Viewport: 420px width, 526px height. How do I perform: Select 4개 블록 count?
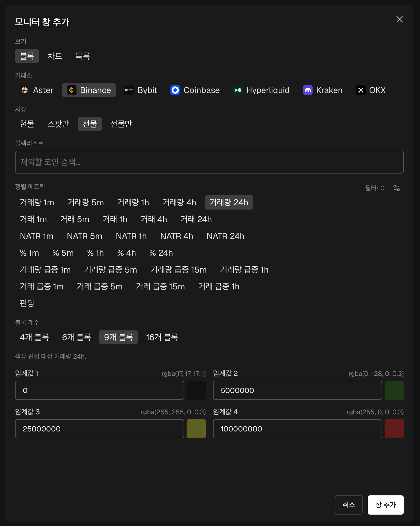tap(34, 337)
